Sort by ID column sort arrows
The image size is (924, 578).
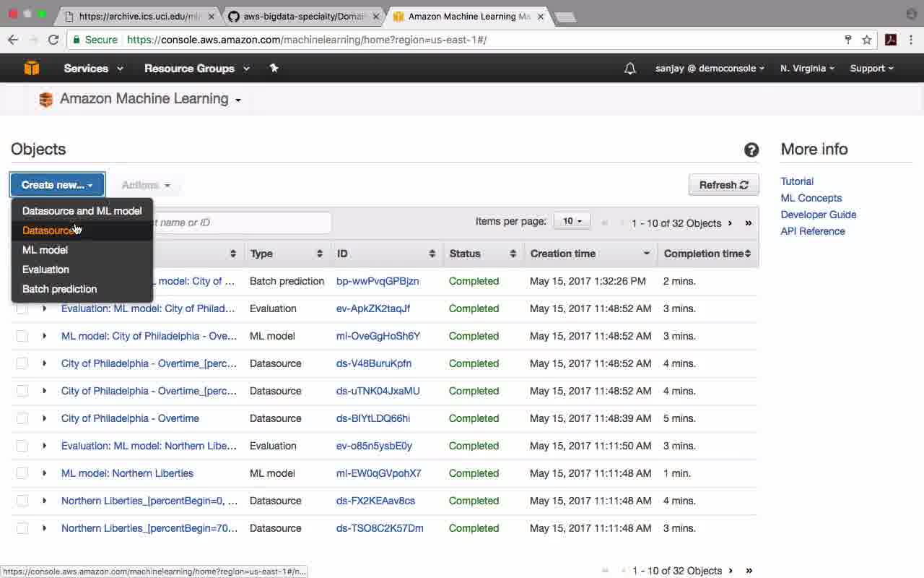click(x=432, y=254)
